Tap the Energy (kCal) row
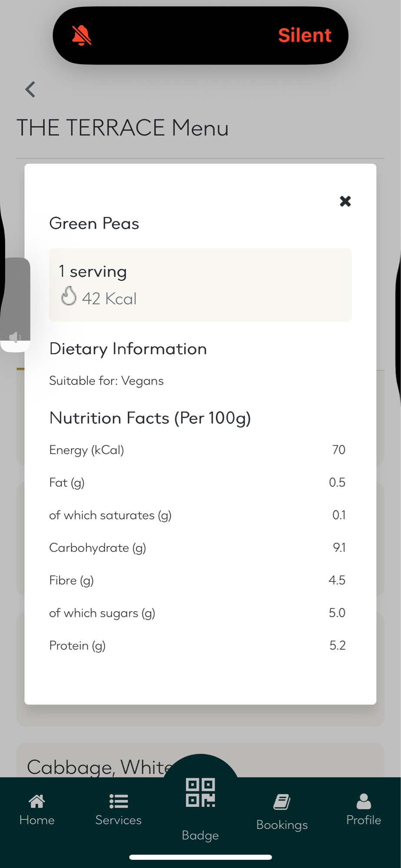This screenshot has width=401, height=868. coord(197,450)
